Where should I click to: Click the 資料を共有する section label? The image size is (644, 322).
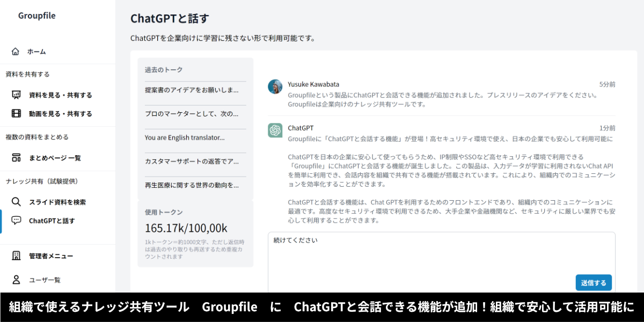click(27, 74)
